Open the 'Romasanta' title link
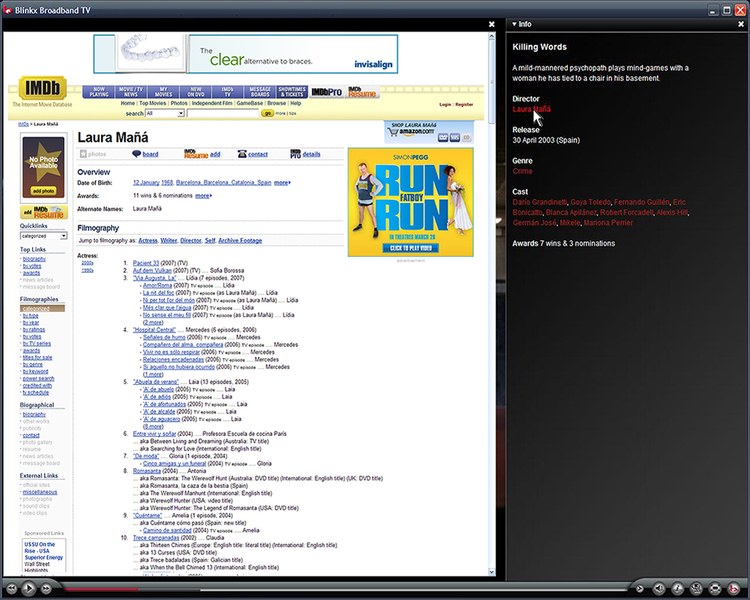This screenshot has height=600, width=750. coord(147,471)
